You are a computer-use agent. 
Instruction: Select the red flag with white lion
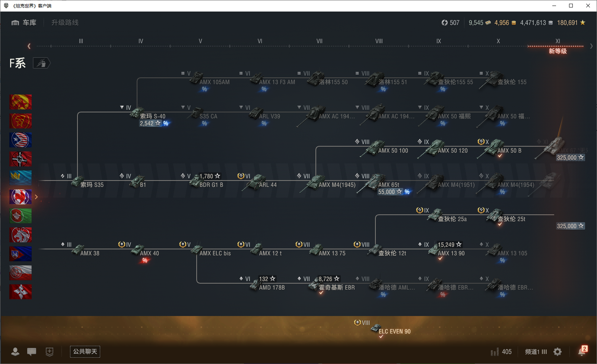click(x=20, y=235)
